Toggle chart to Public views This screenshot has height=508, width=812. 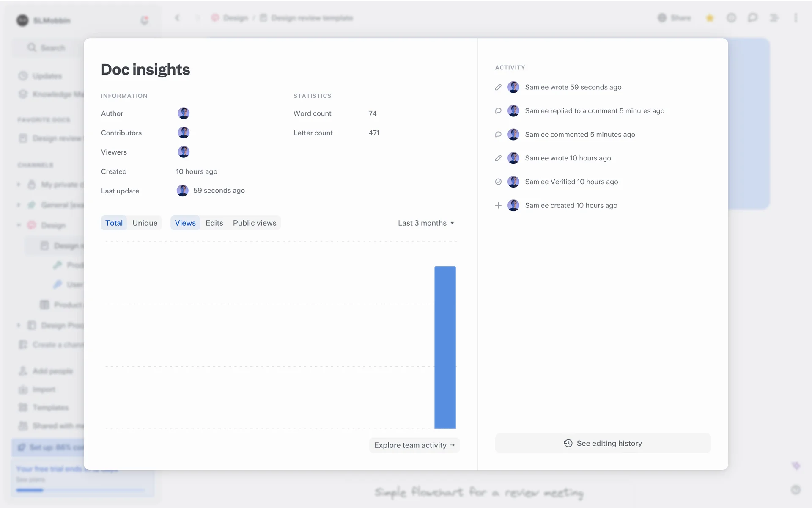click(254, 223)
